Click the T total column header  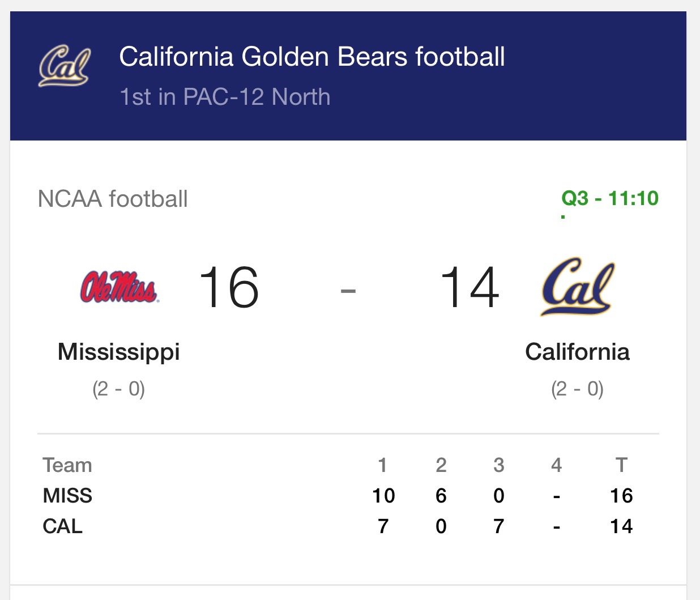(621, 465)
